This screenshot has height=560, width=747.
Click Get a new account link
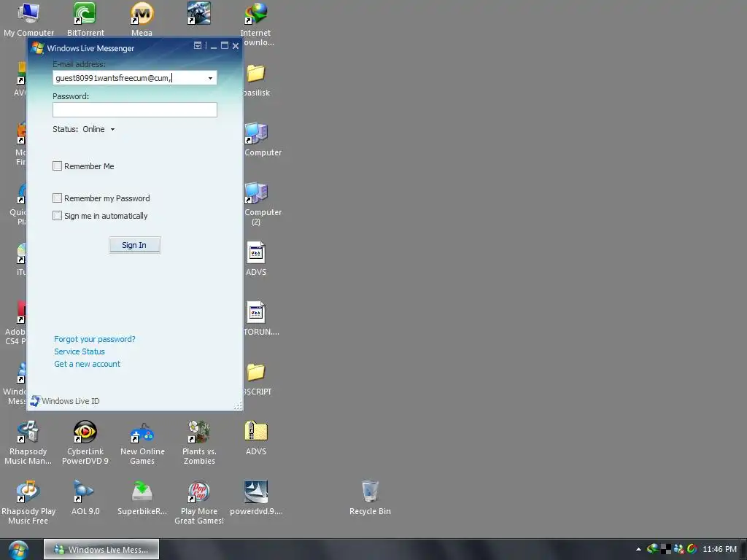[x=88, y=364]
